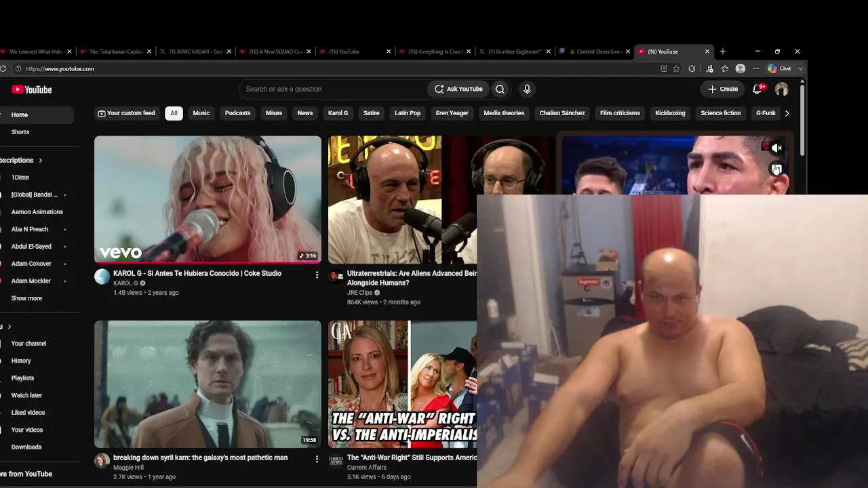
Task: Close the 'Centrist Dems' tab
Action: (627, 52)
